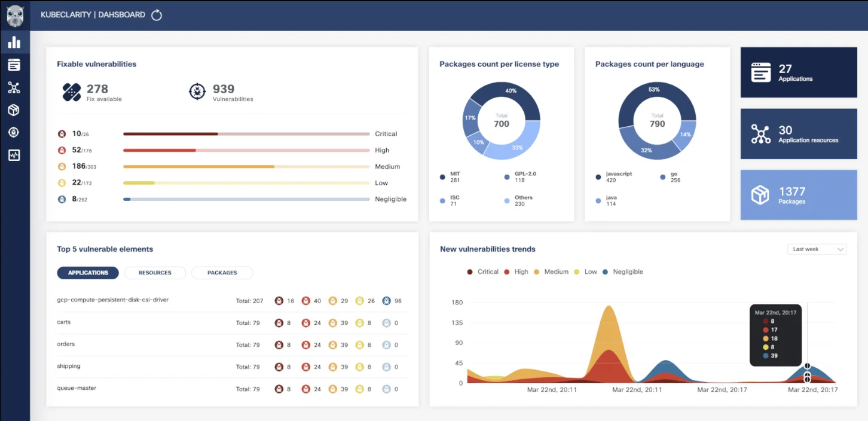Open the runtime scan monitor sidebar icon
This screenshot has height=421, width=868.
pyautogui.click(x=14, y=155)
